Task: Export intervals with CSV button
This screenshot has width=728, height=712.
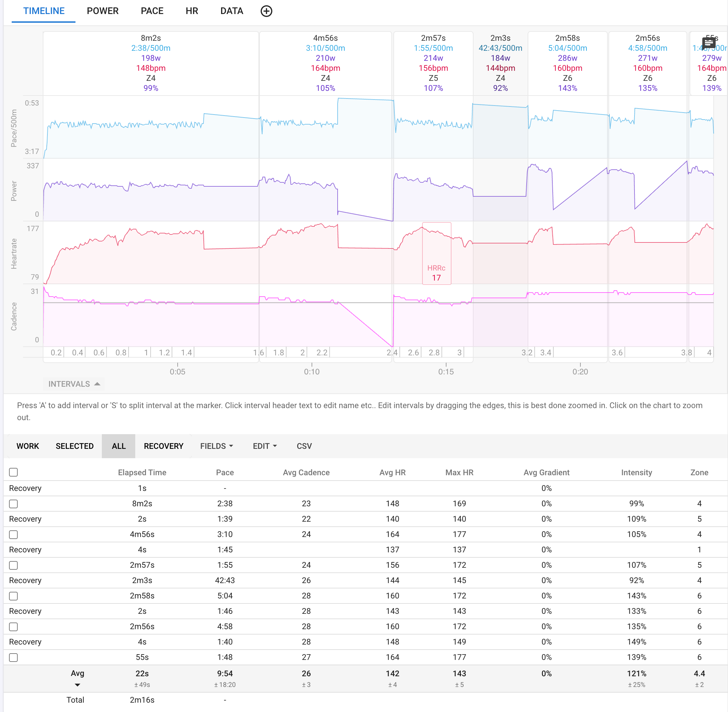Action: click(x=304, y=446)
